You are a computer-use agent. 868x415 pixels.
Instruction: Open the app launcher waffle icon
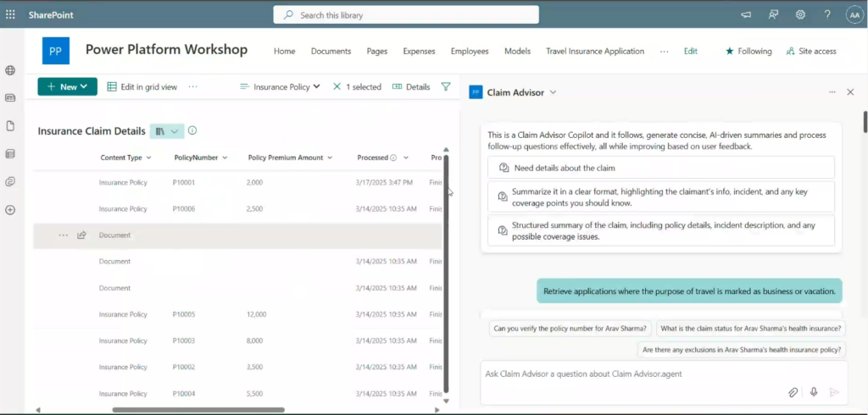tap(10, 15)
